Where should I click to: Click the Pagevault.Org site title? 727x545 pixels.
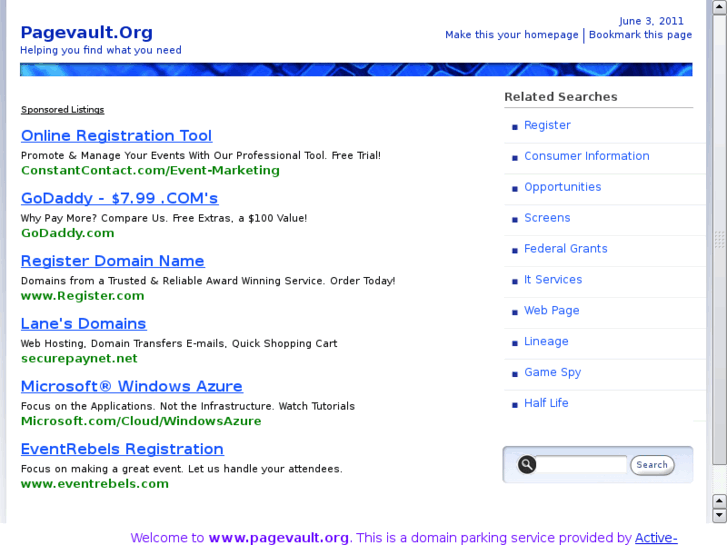point(87,32)
